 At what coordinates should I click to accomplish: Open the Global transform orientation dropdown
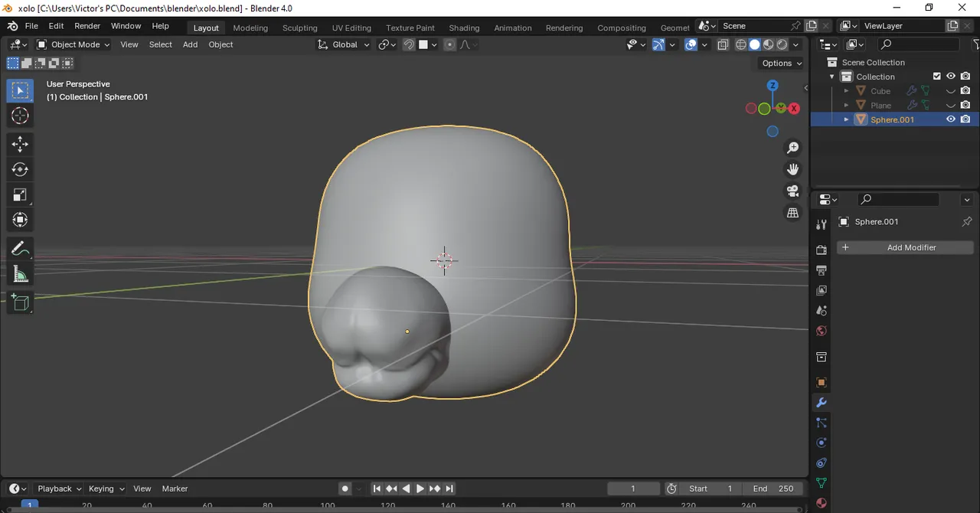[x=344, y=44]
